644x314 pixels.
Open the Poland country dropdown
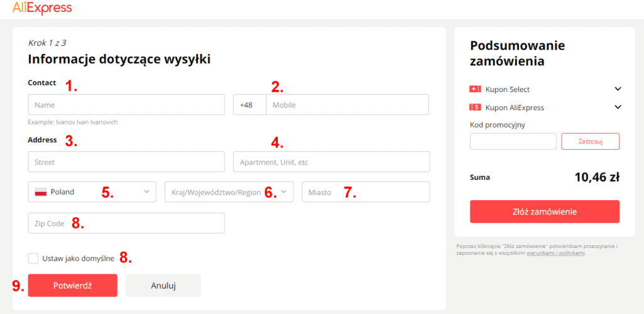point(92,192)
